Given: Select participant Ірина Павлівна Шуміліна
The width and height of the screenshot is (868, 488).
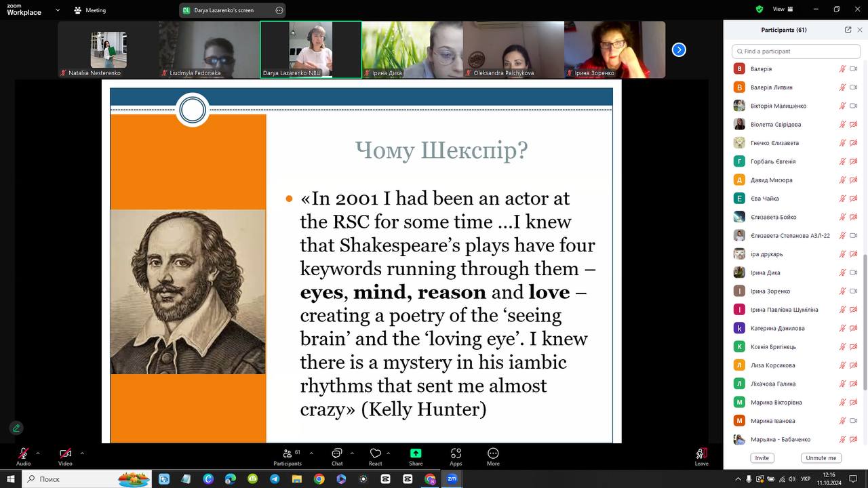Looking at the screenshot, I should pos(796,310).
